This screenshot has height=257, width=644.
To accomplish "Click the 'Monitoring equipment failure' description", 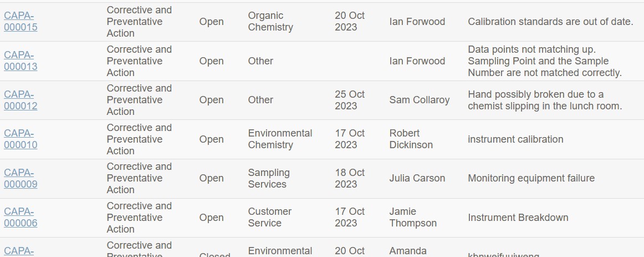I will click(531, 179).
